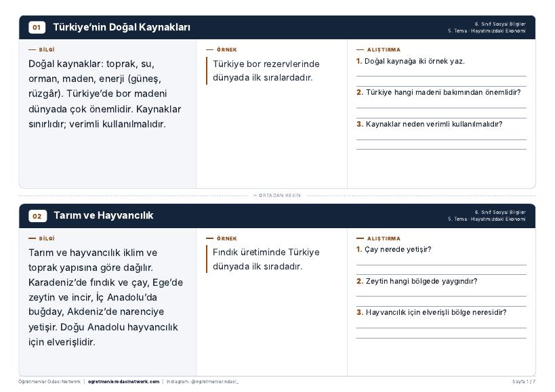
Task: Click '5. Tema - Hayatımızdaki Ekonomi' in card 02 header
Action: 487,219
